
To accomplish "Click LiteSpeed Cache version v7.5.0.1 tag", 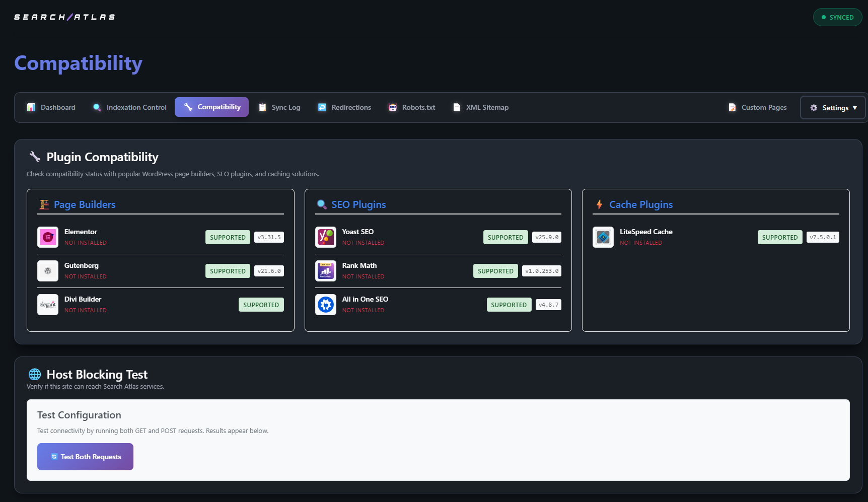I will click(x=823, y=237).
